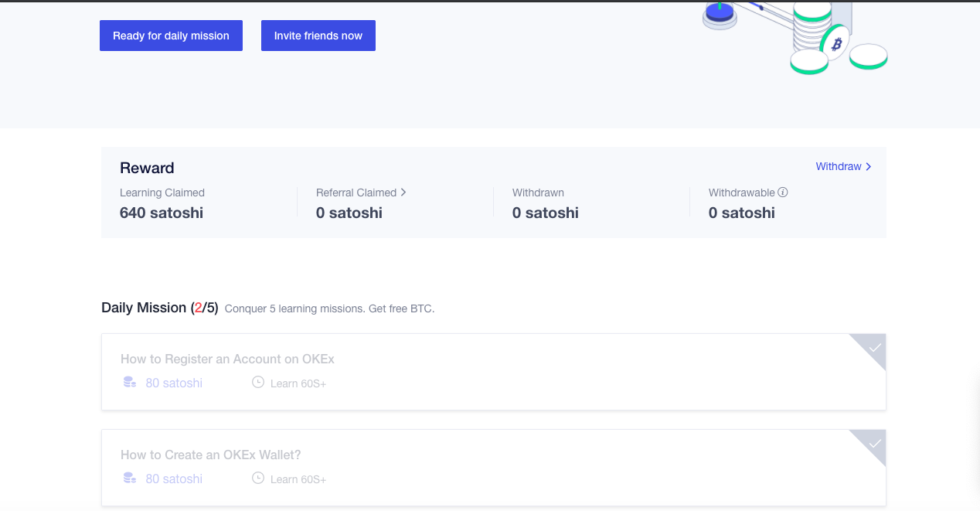980x511 pixels.
Task: Click the Daily Mission (2/5) heading
Action: point(160,308)
